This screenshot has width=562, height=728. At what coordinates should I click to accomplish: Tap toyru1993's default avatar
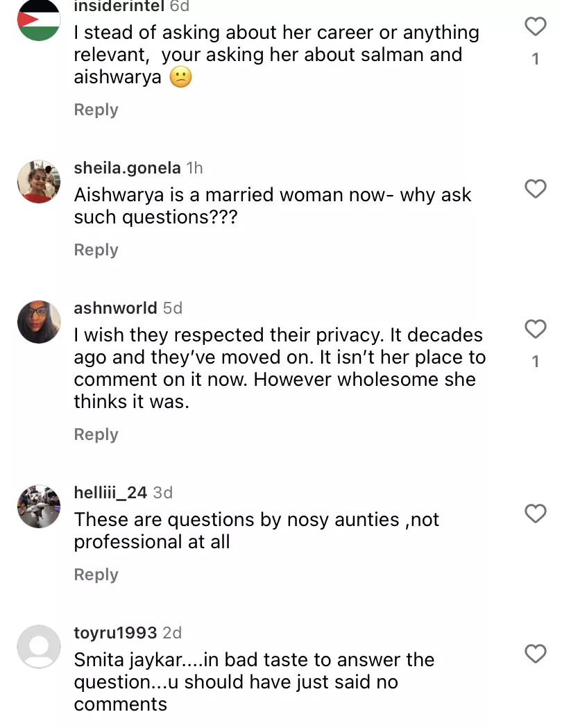click(39, 647)
